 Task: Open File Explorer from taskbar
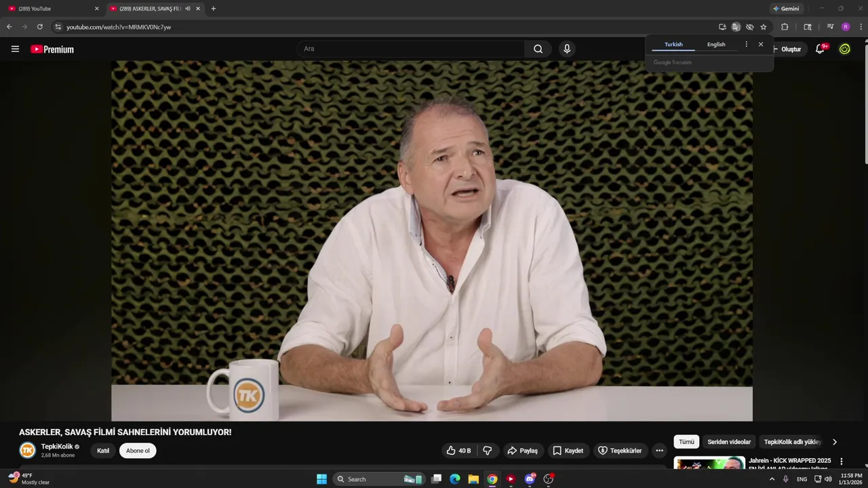click(473, 479)
